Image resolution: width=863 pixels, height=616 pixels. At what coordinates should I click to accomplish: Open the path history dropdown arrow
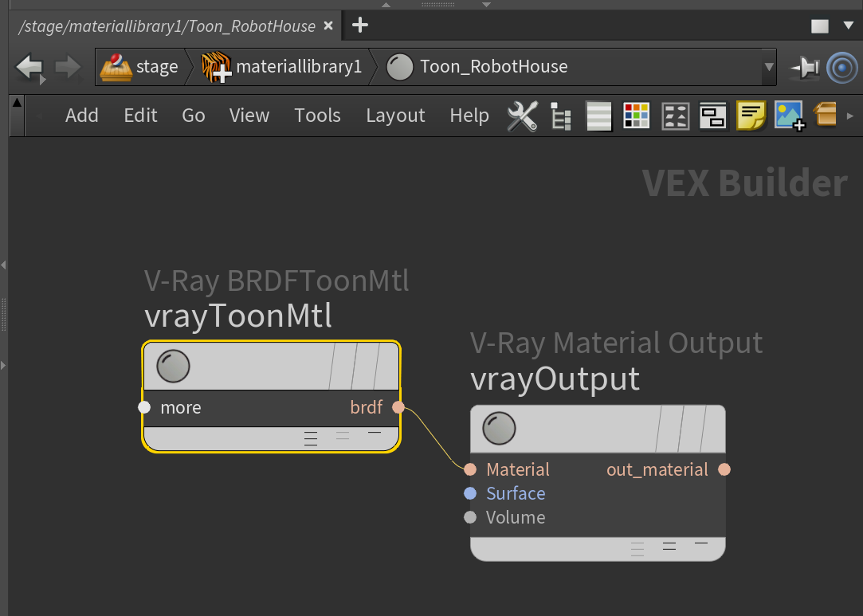(x=769, y=67)
